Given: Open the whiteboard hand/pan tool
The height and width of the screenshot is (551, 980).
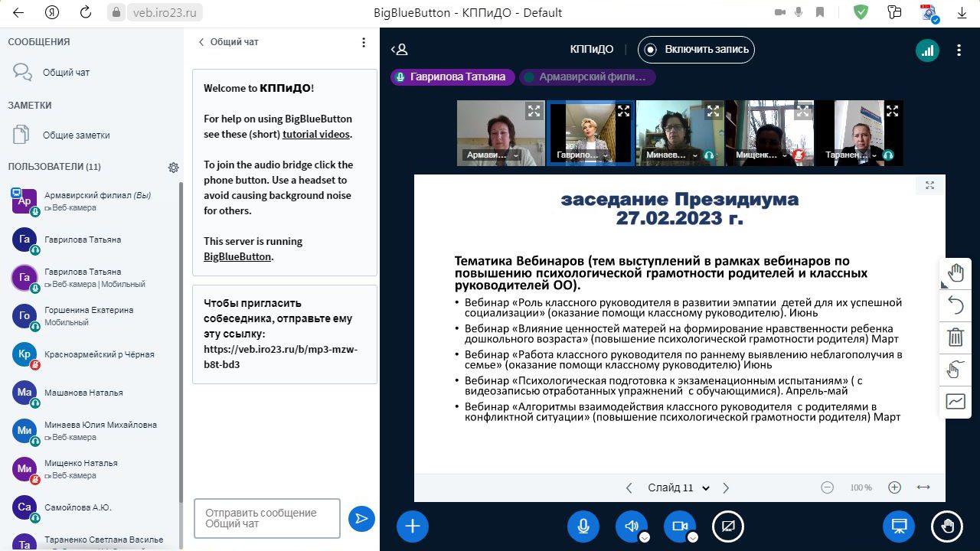Looking at the screenshot, I should tap(955, 273).
